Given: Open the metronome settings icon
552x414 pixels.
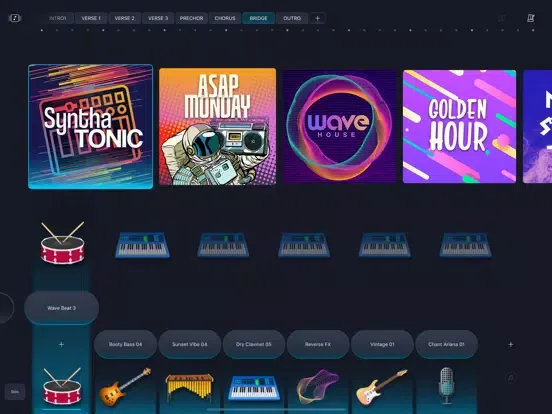Looking at the screenshot, I should [531, 18].
